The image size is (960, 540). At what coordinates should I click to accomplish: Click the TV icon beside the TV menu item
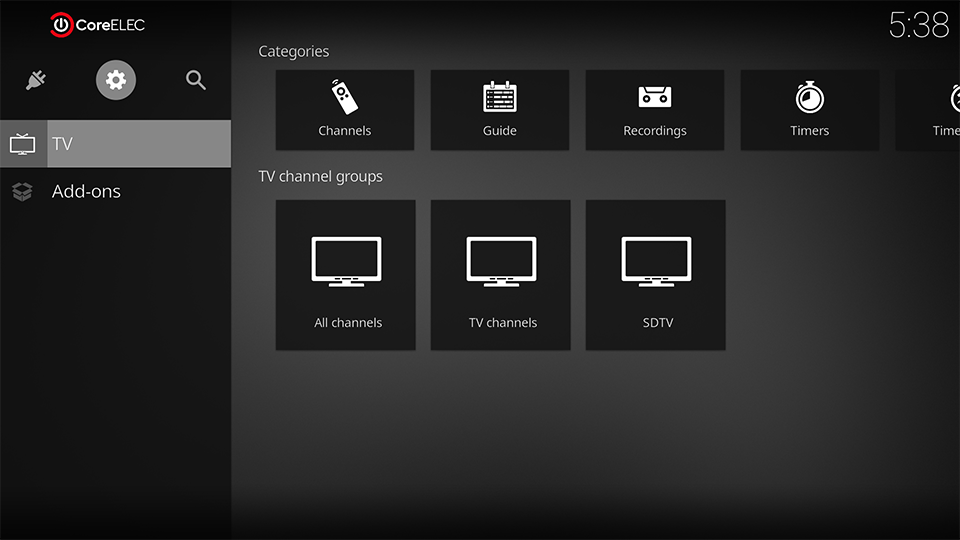[23, 144]
